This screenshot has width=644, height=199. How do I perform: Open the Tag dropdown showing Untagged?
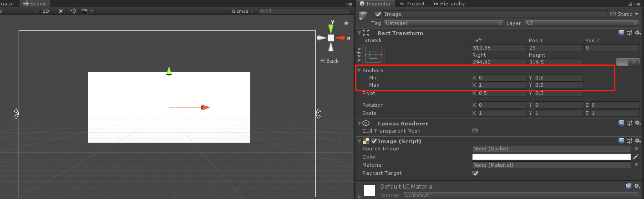(x=443, y=23)
